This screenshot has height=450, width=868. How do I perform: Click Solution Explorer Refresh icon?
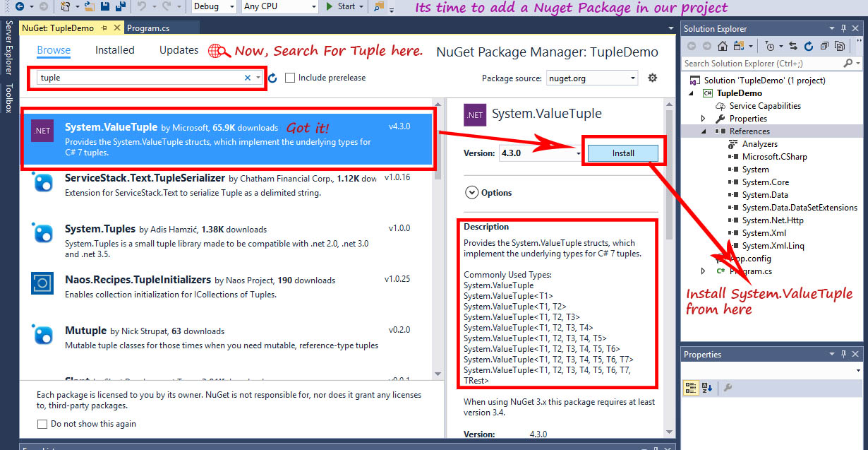click(808, 46)
